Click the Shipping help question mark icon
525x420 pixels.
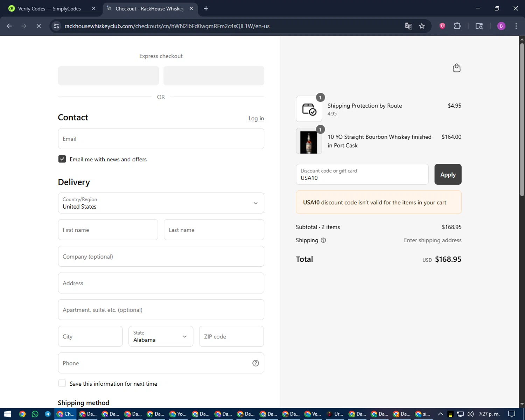[x=323, y=240]
